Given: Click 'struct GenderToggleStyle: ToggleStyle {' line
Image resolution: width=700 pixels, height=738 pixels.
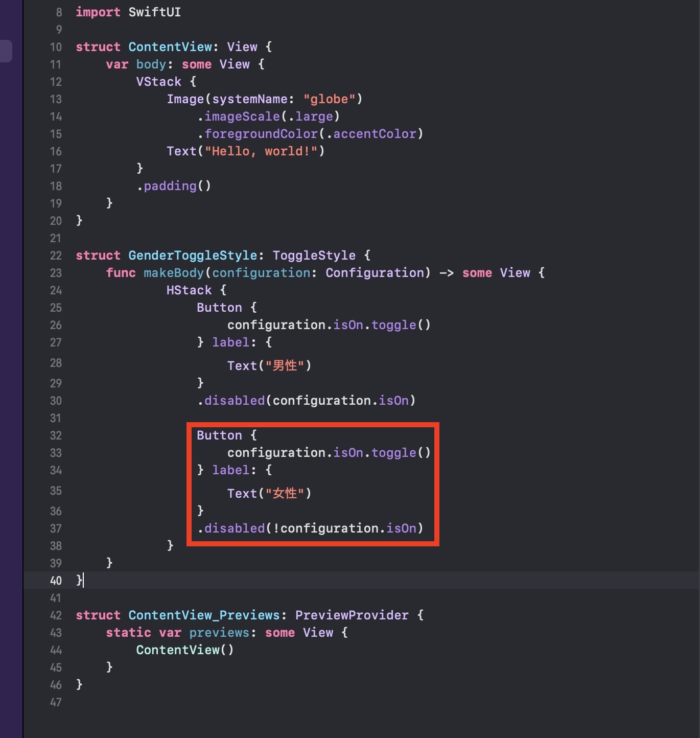Looking at the screenshot, I should tap(223, 256).
